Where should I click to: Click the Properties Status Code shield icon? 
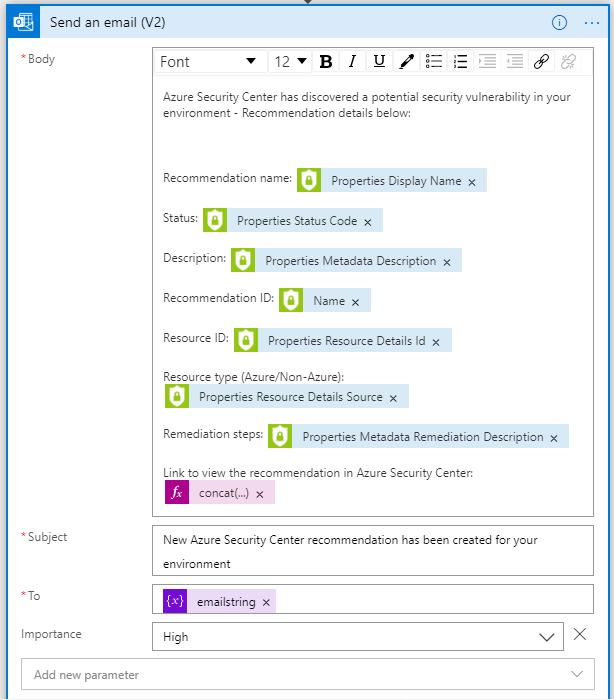pos(215,220)
